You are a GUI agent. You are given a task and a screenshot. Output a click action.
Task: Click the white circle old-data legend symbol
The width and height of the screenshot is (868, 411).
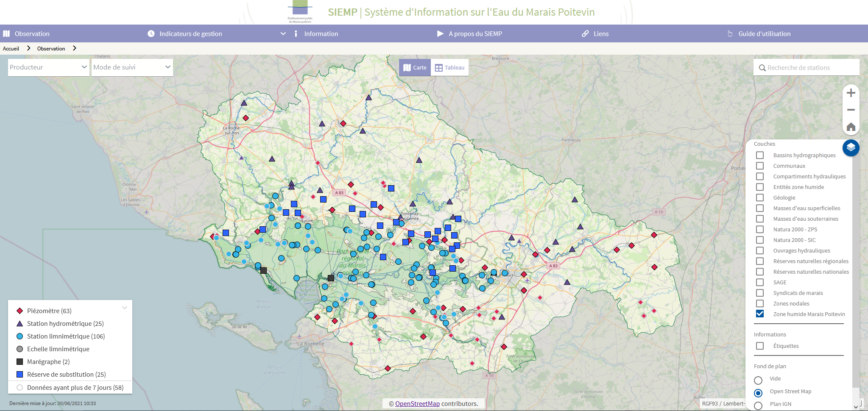20,387
